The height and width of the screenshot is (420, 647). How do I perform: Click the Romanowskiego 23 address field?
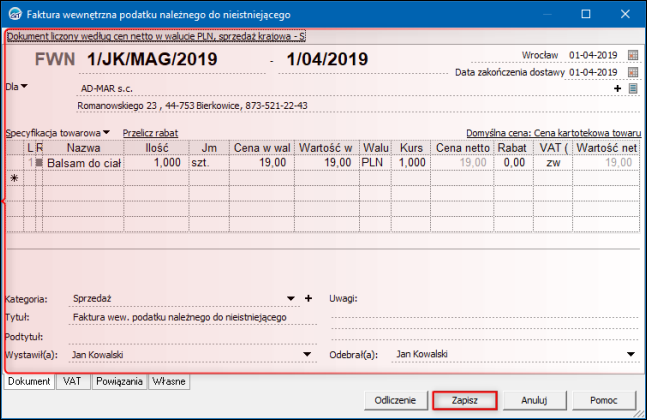click(358, 106)
